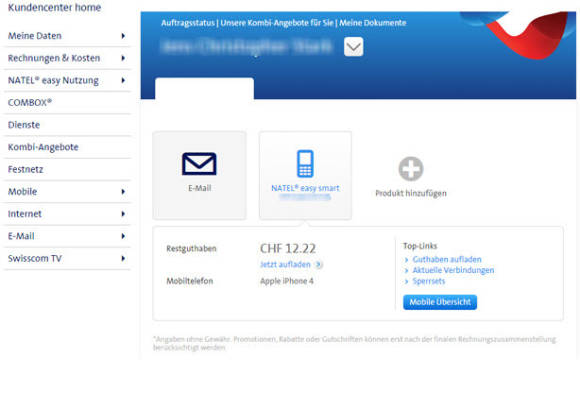Click the CHF 12.22 balance value
Viewport: 580px width, 393px height.
(288, 248)
